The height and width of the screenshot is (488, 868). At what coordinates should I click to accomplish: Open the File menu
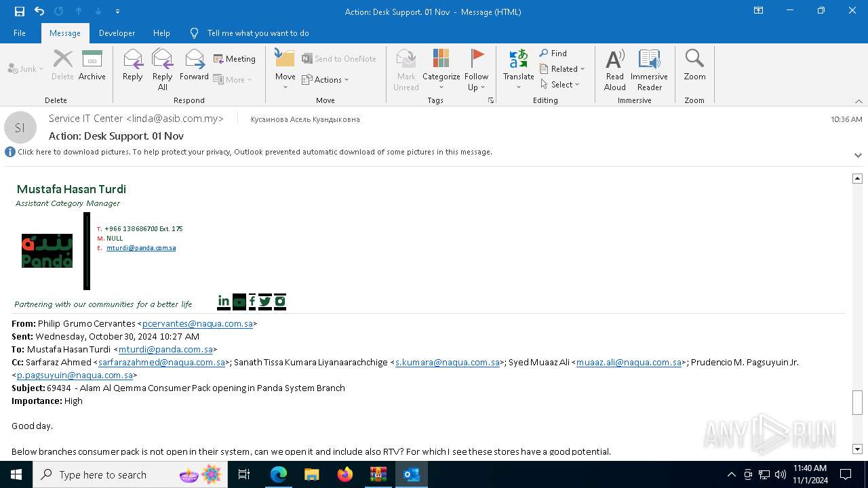[20, 33]
